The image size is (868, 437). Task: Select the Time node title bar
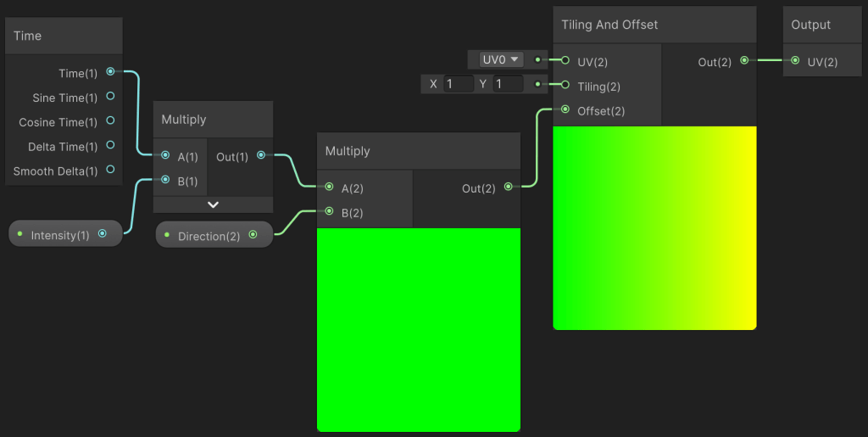click(x=64, y=36)
